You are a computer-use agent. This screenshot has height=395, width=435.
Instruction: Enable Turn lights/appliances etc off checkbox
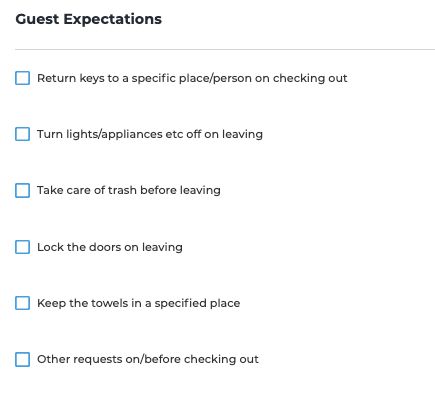click(22, 134)
